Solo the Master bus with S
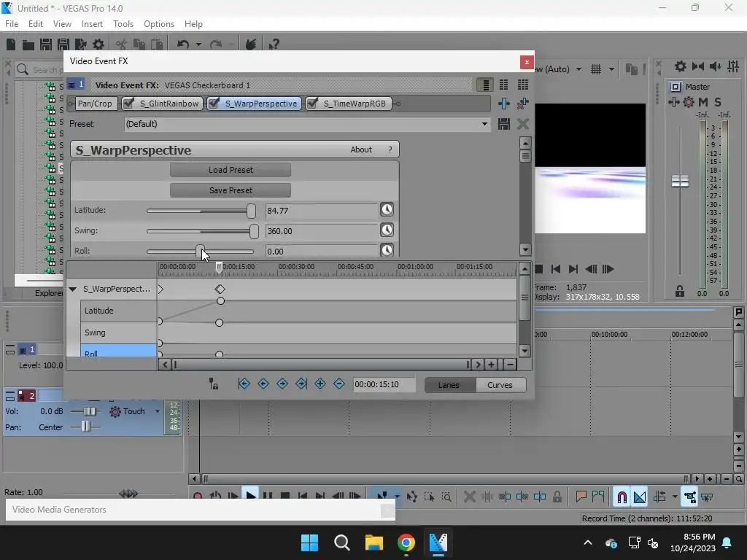This screenshot has width=747, height=560. tap(718, 102)
